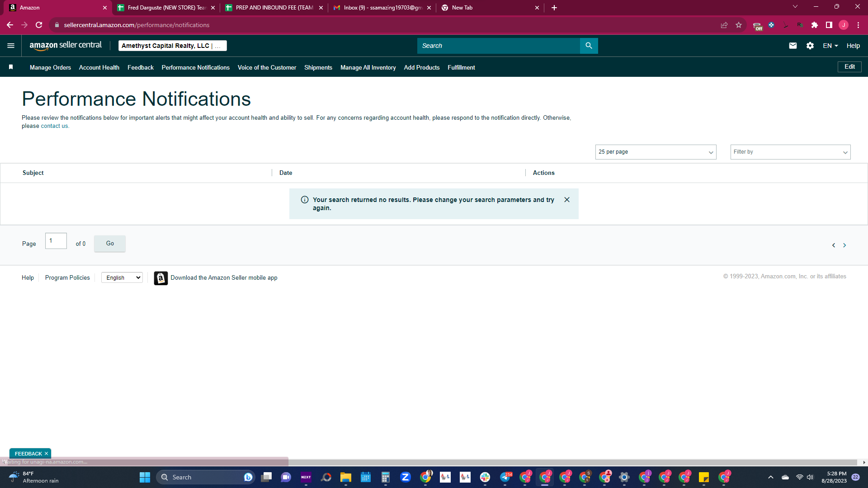Open Add Products in the navigation bar

click(x=422, y=67)
